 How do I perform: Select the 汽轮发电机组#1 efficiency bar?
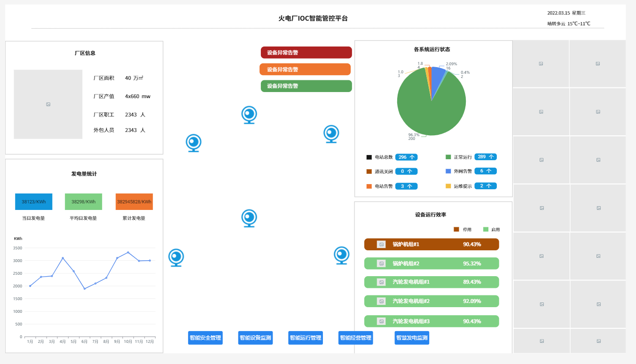[x=432, y=282]
